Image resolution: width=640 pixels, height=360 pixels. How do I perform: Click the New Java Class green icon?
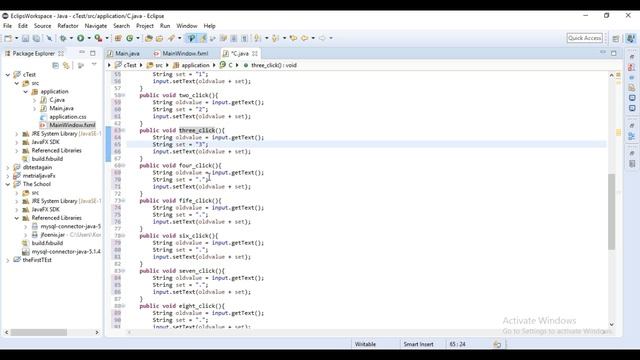[x=130, y=38]
